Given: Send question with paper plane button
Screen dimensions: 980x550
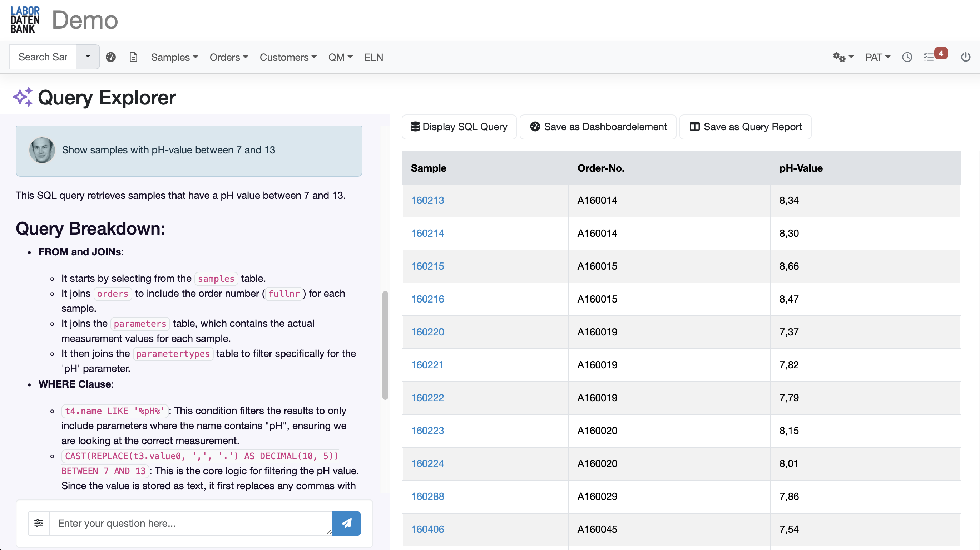Looking at the screenshot, I should point(346,523).
